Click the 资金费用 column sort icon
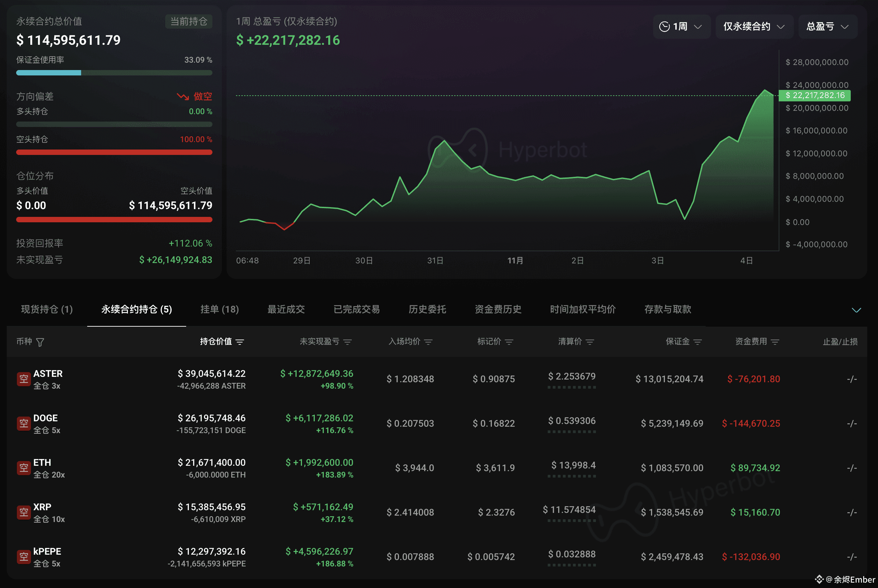Viewport: 878px width, 588px height. tap(775, 341)
